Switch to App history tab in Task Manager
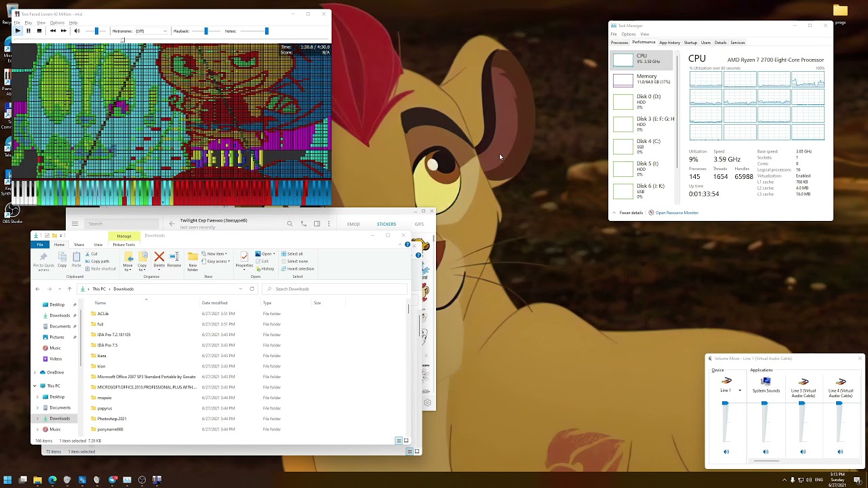This screenshot has width=868, height=488. click(669, 43)
